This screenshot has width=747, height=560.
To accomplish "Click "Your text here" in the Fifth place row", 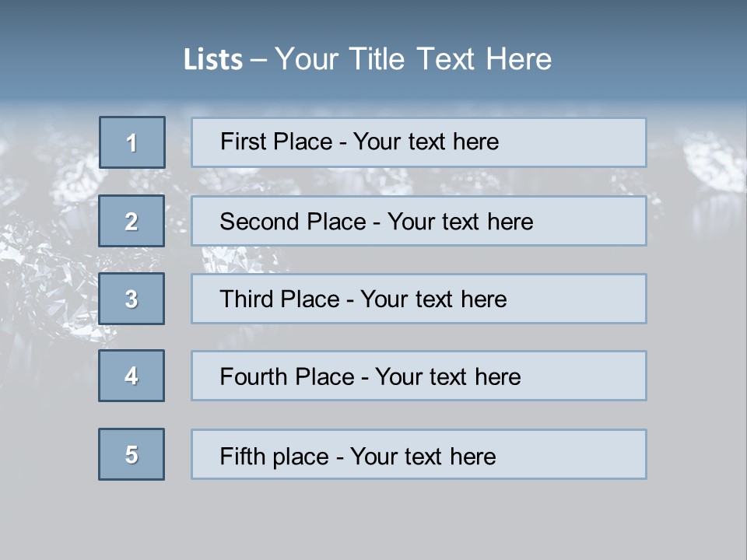I will point(423,457).
